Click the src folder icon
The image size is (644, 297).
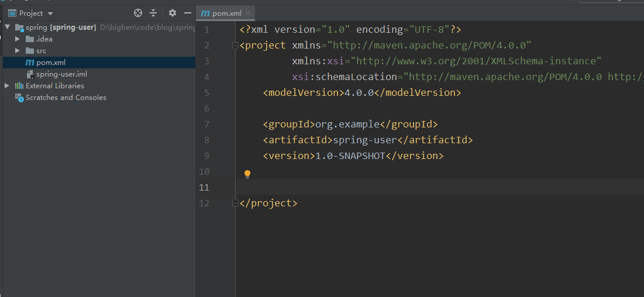pyautogui.click(x=30, y=51)
